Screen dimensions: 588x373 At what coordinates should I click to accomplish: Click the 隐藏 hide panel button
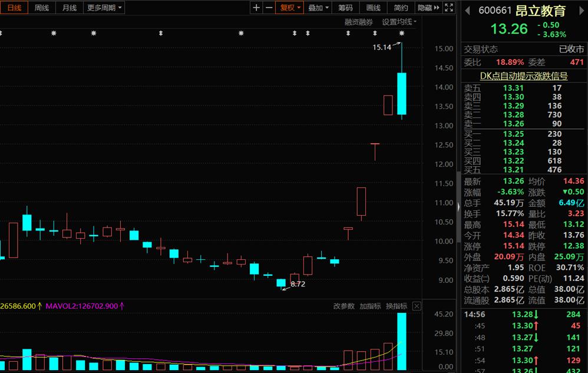click(x=428, y=8)
